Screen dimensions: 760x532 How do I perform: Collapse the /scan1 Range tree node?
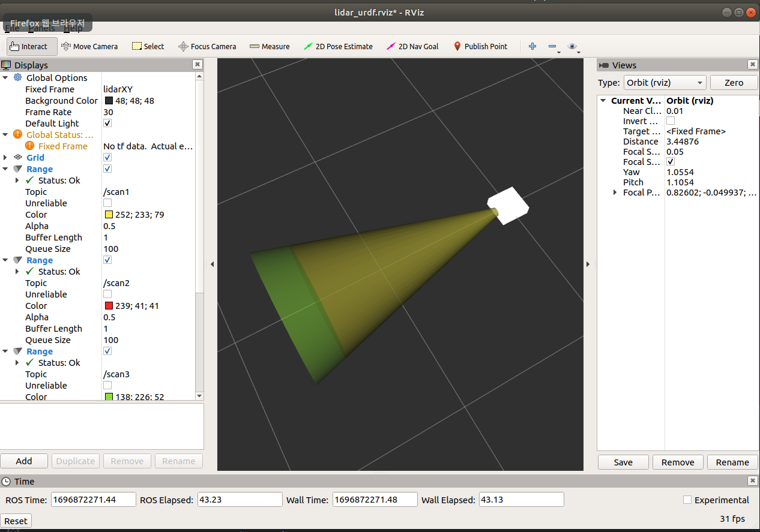pyautogui.click(x=5, y=169)
